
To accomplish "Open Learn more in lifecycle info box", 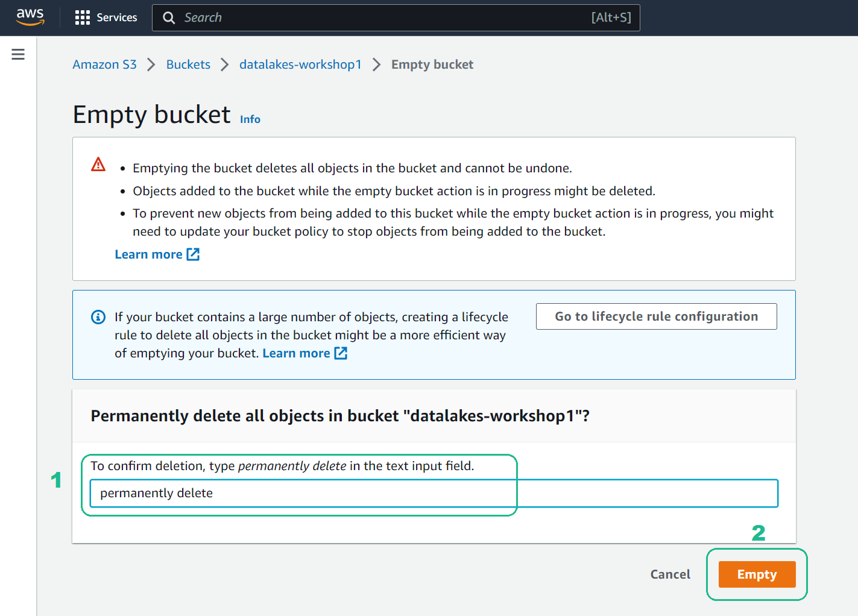I will (296, 353).
